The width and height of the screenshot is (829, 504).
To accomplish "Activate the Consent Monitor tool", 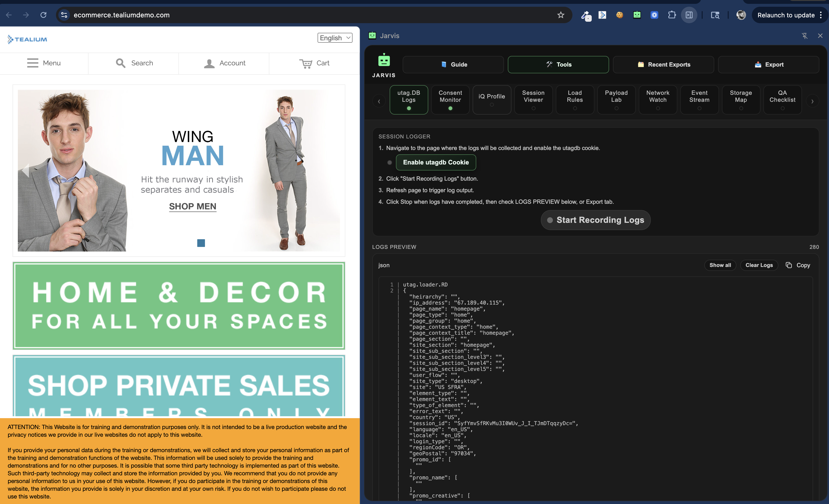I will tap(450, 100).
